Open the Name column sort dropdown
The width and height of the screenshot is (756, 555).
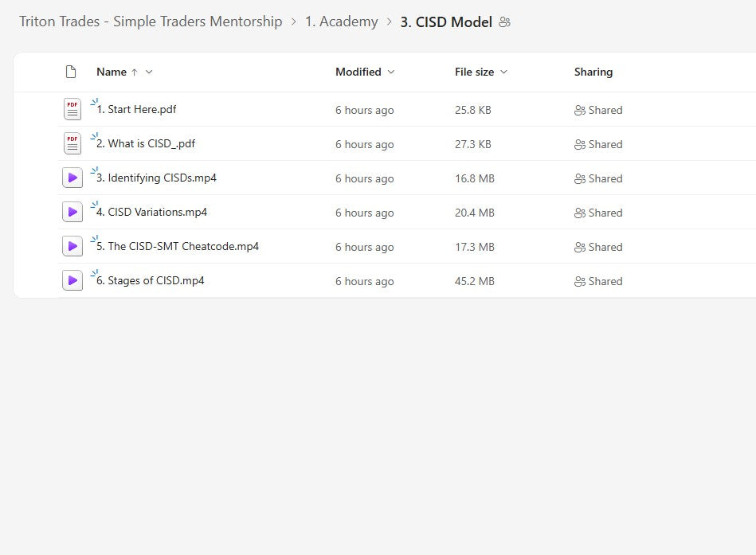pyautogui.click(x=149, y=72)
